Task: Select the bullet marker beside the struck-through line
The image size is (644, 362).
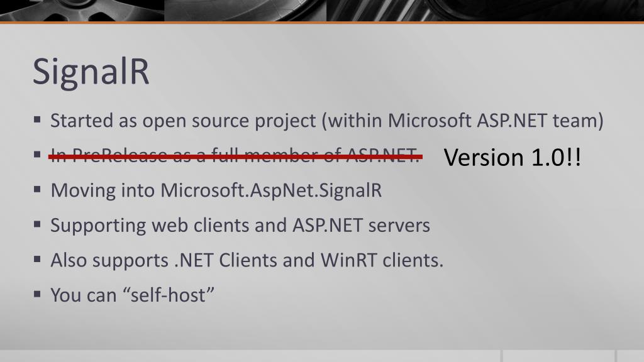Action: [37, 155]
